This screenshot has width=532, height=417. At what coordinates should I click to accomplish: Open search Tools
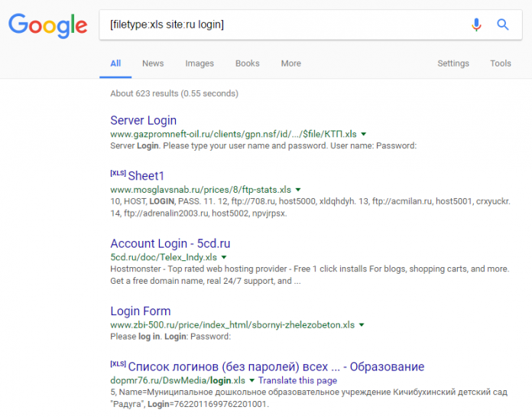[x=501, y=64]
